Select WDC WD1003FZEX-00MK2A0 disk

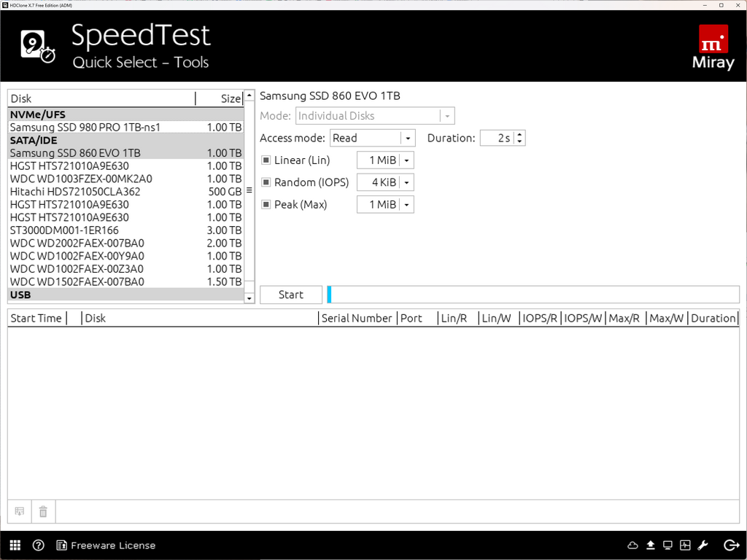click(x=125, y=179)
